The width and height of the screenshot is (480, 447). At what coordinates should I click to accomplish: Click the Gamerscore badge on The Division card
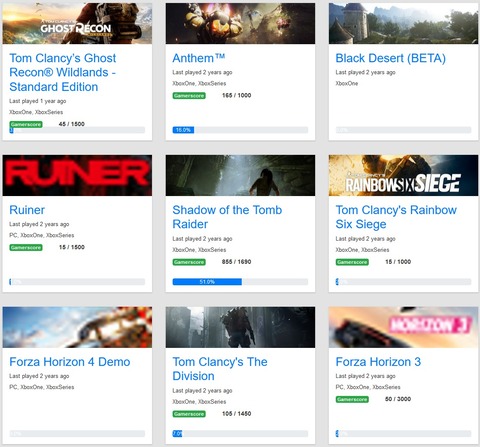tap(189, 414)
